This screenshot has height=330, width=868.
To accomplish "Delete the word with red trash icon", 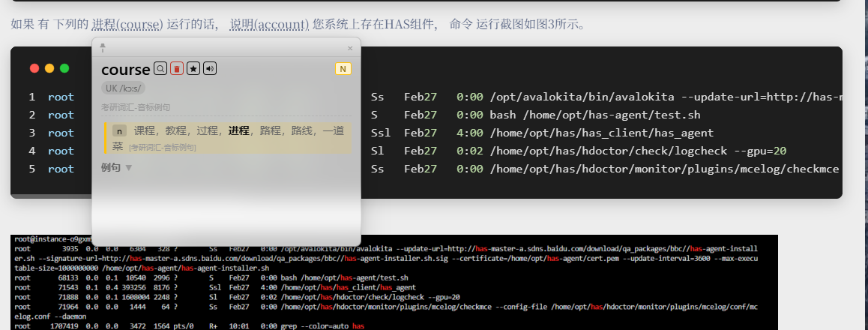I will pos(177,69).
